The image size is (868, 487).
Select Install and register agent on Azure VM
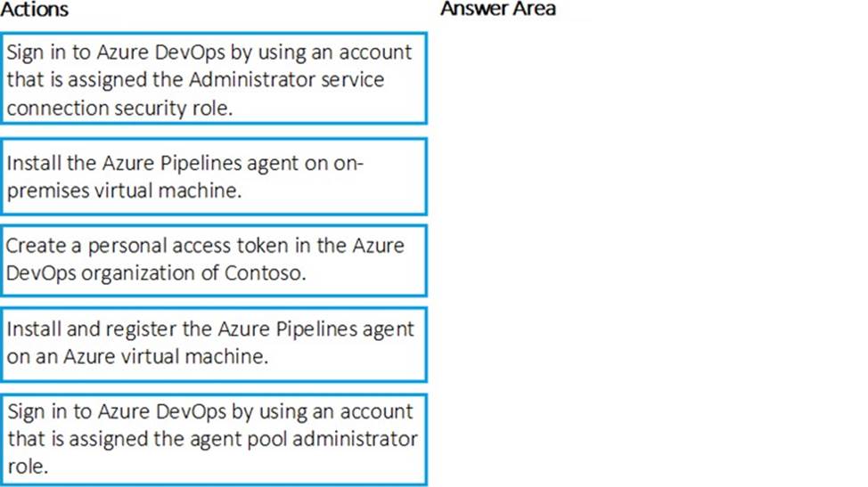[214, 343]
